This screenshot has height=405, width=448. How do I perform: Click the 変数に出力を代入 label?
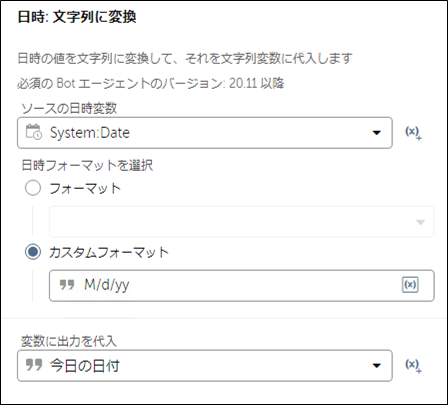(x=69, y=341)
